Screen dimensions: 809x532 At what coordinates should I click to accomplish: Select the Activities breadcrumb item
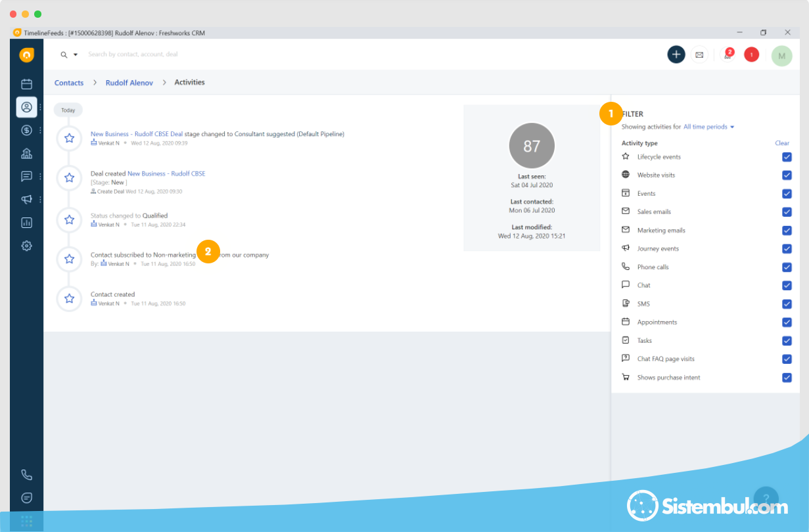click(189, 82)
